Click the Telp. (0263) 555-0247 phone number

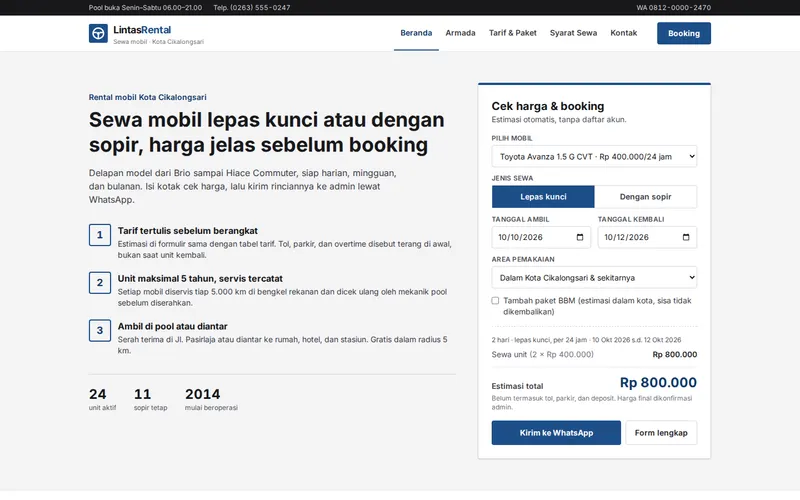tap(252, 8)
